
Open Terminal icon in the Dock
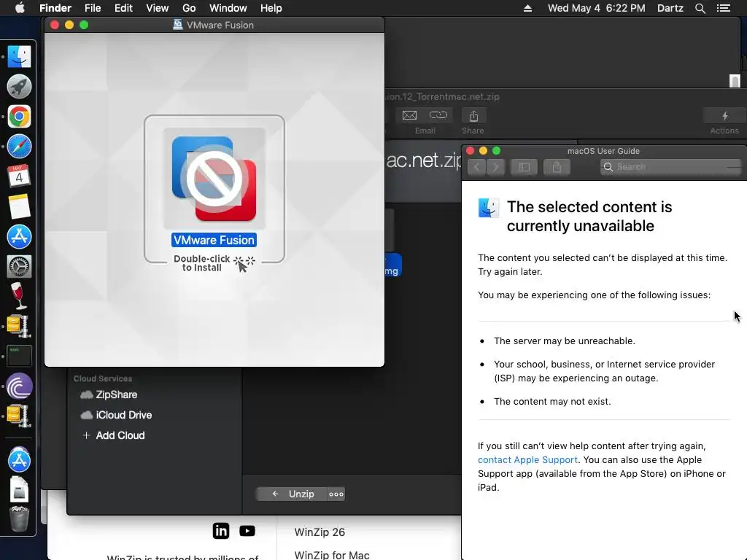(19, 356)
